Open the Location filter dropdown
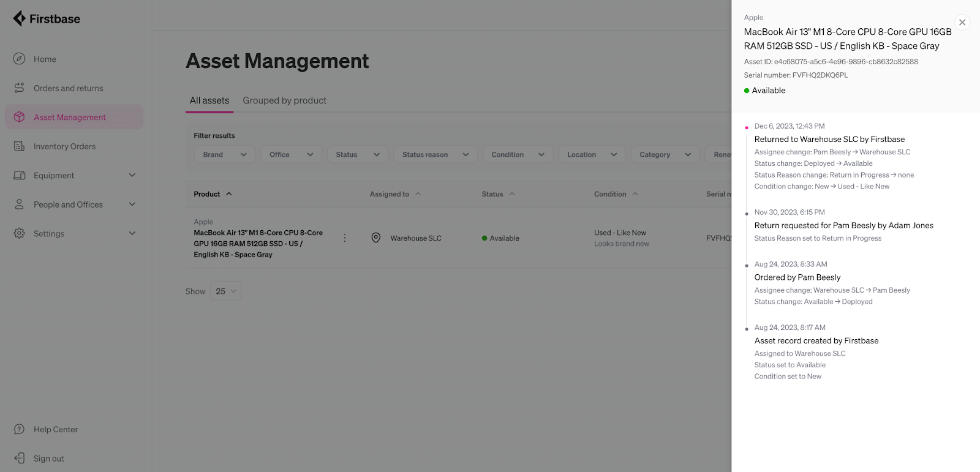Viewport: 980px width, 472px height. coord(592,154)
